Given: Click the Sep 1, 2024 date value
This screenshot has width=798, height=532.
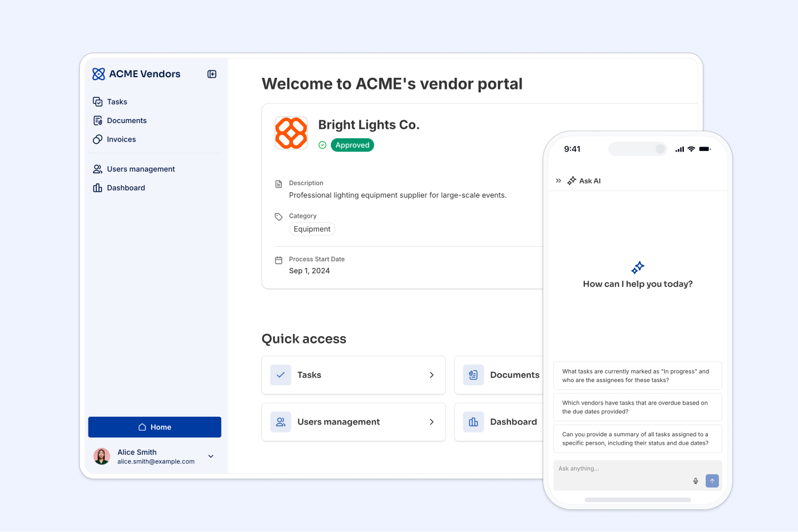Looking at the screenshot, I should point(309,271).
